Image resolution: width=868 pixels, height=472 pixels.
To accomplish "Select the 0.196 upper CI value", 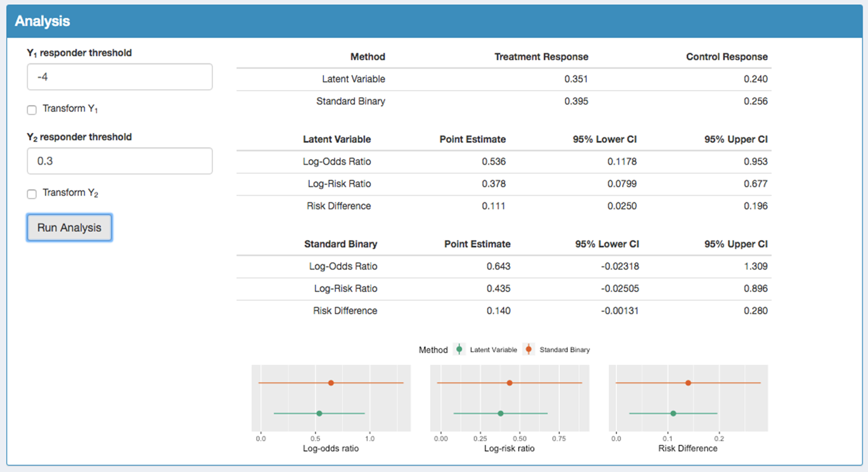I will coord(756,206).
